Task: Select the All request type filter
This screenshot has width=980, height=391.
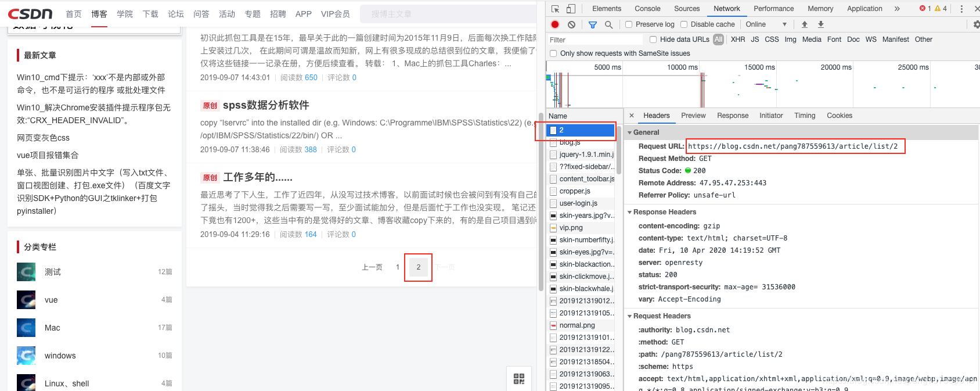Action: (719, 40)
